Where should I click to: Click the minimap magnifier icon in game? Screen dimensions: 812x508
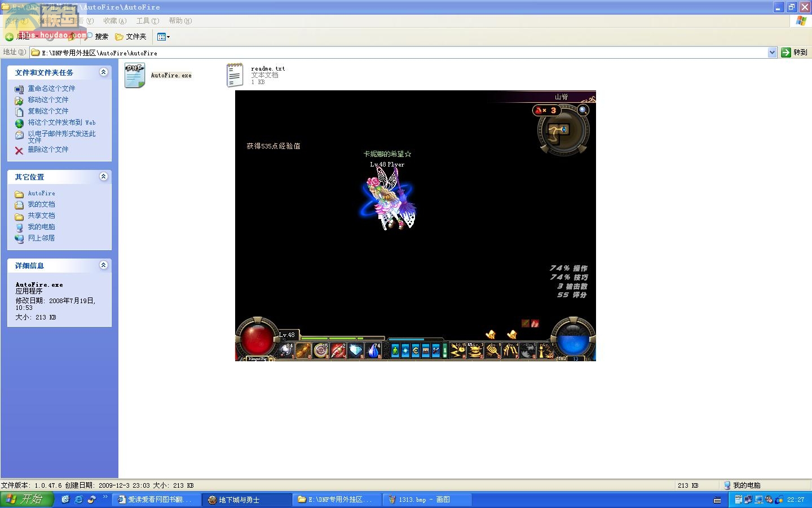coord(583,110)
